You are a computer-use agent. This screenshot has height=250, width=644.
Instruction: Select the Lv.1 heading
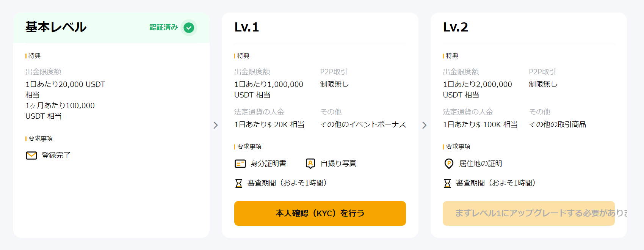point(247,27)
